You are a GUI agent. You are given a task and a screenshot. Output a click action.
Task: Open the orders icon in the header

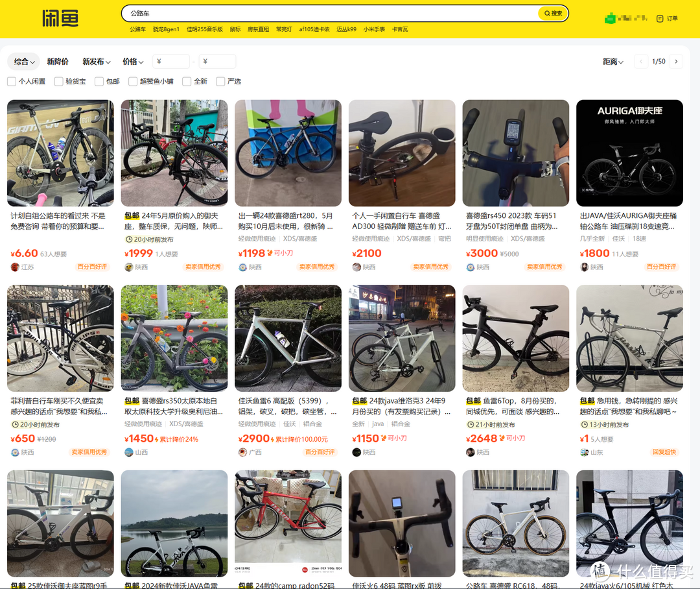tap(667, 18)
